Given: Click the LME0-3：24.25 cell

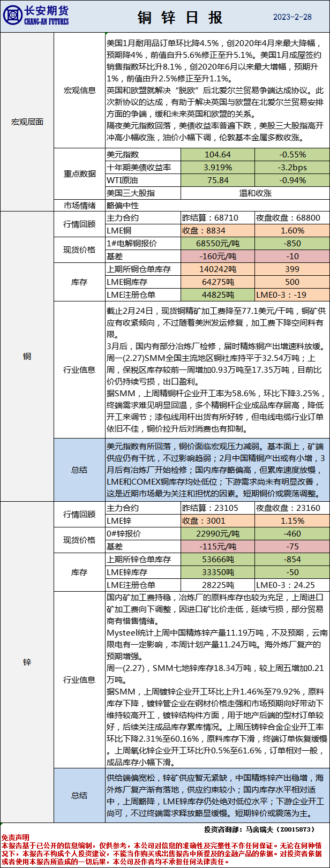Looking at the screenshot, I should click(x=292, y=585).
